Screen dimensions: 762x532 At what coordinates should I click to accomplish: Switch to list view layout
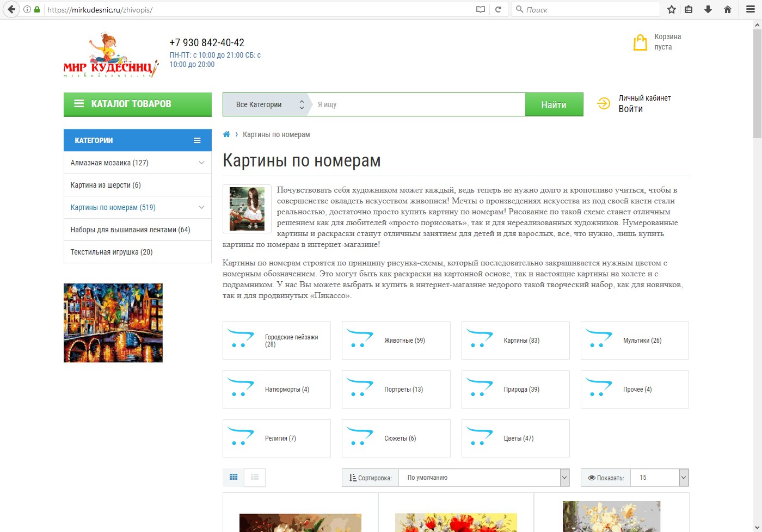pos(255,477)
